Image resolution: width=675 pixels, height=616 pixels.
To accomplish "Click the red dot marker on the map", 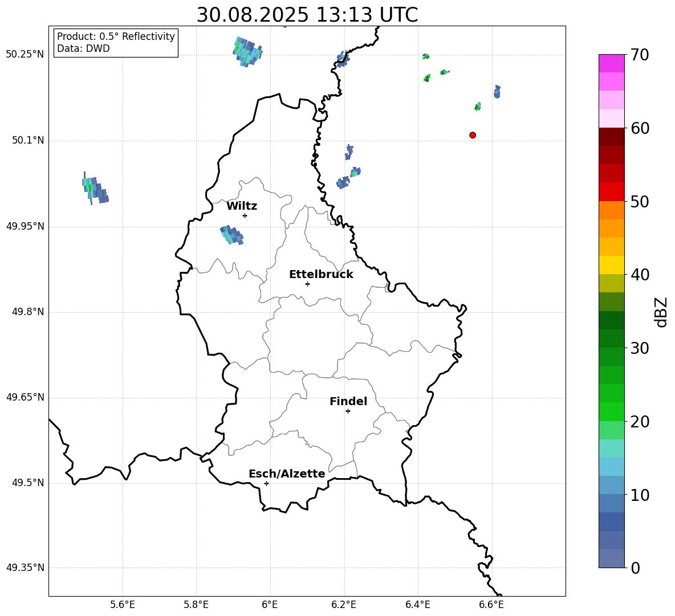I will pos(473,135).
